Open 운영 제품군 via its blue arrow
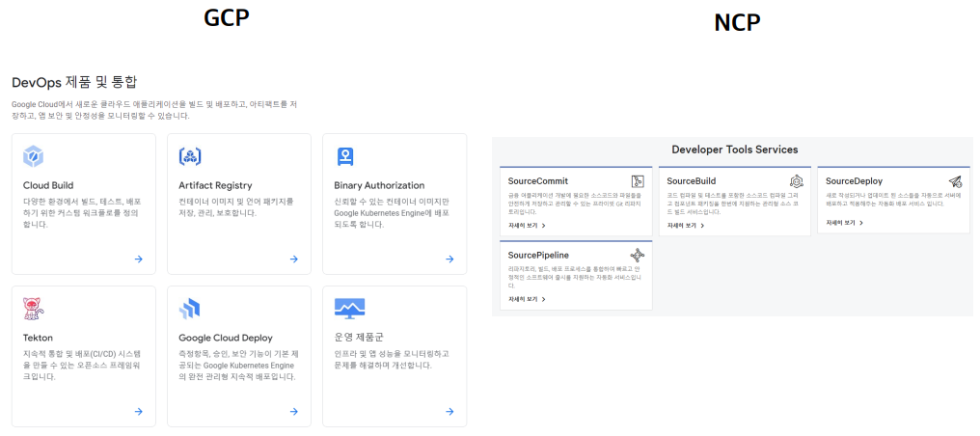This screenshot has width=980, height=436. click(x=449, y=412)
